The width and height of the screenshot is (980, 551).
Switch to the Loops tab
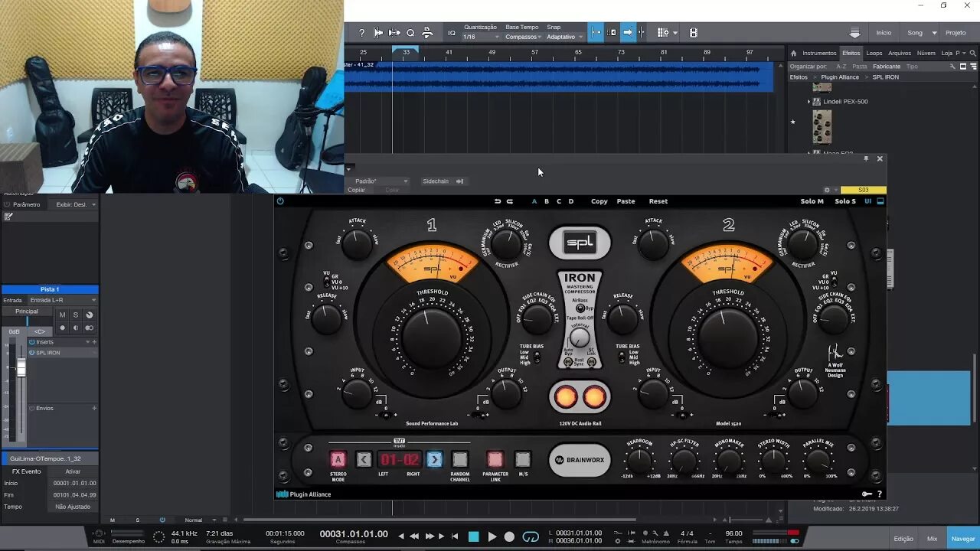(x=874, y=54)
